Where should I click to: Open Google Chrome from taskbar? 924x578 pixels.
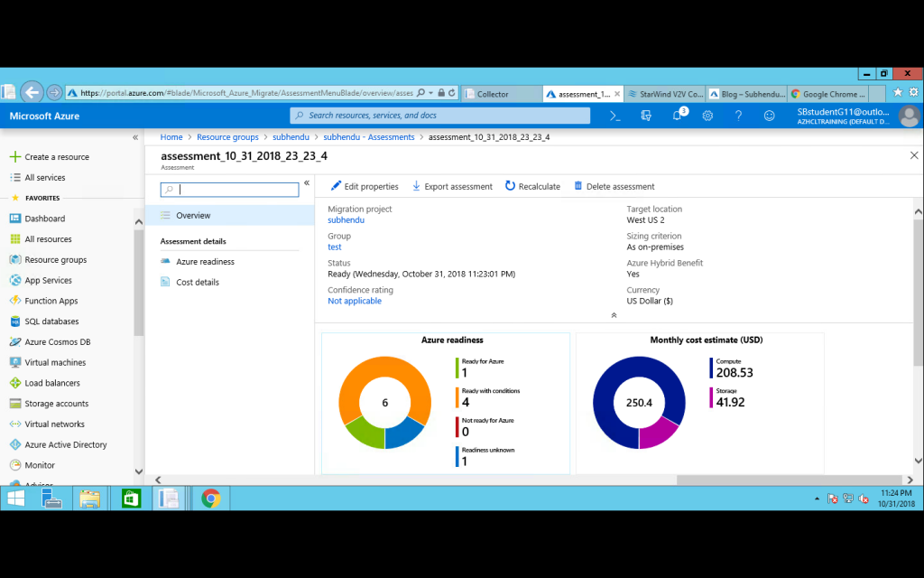pyautogui.click(x=211, y=499)
